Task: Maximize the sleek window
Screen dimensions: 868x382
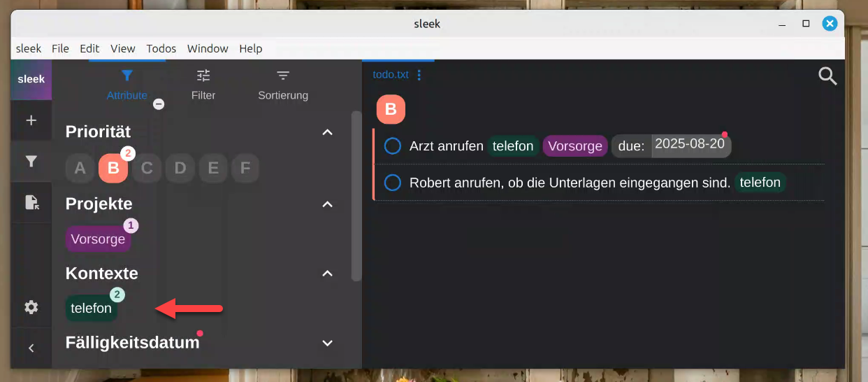Action: [x=806, y=24]
